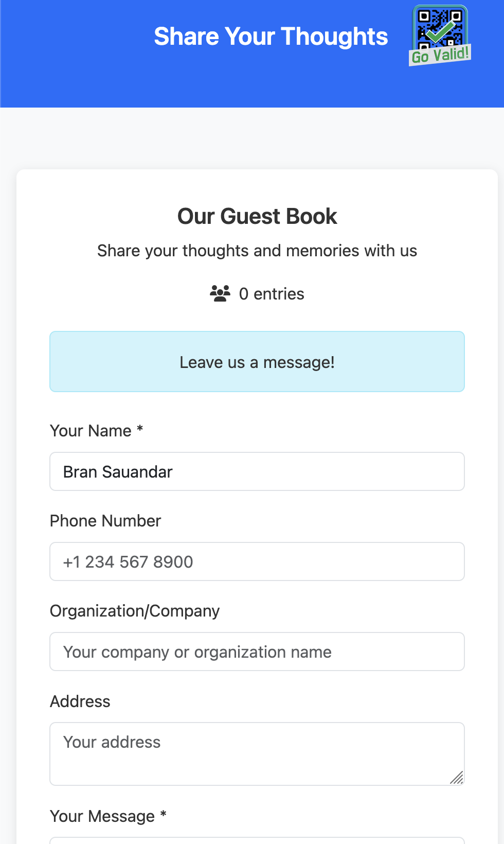
Task: Click the "Organization/Company" label
Action: click(134, 611)
